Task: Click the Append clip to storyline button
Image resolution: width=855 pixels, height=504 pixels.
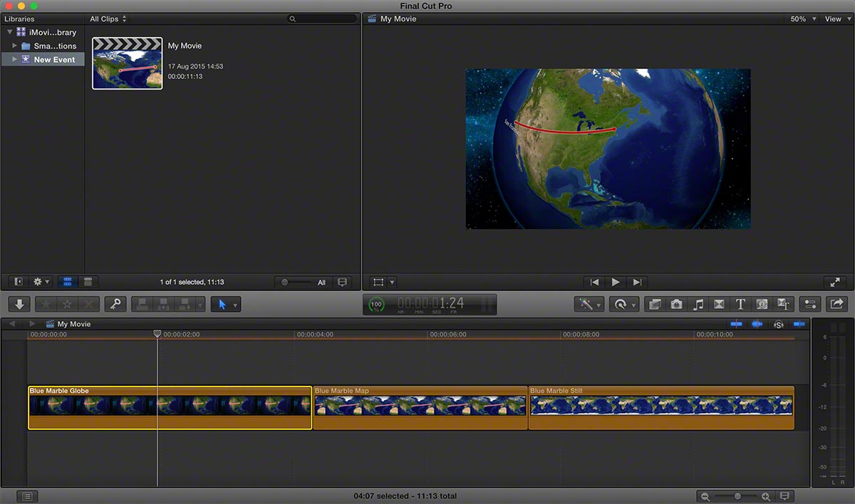Action: point(184,304)
